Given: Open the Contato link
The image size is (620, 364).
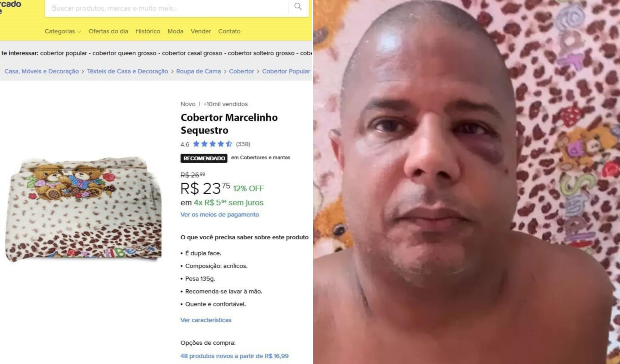Looking at the screenshot, I should [229, 31].
